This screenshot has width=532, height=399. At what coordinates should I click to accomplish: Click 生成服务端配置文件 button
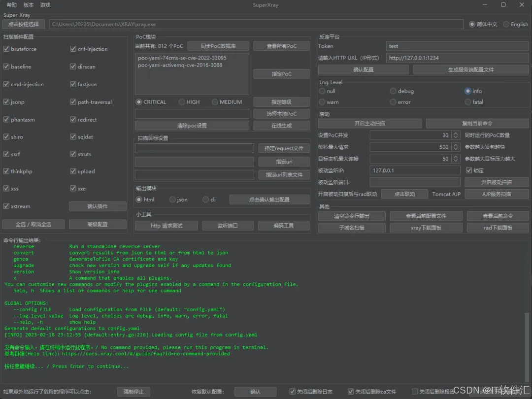[x=470, y=69]
